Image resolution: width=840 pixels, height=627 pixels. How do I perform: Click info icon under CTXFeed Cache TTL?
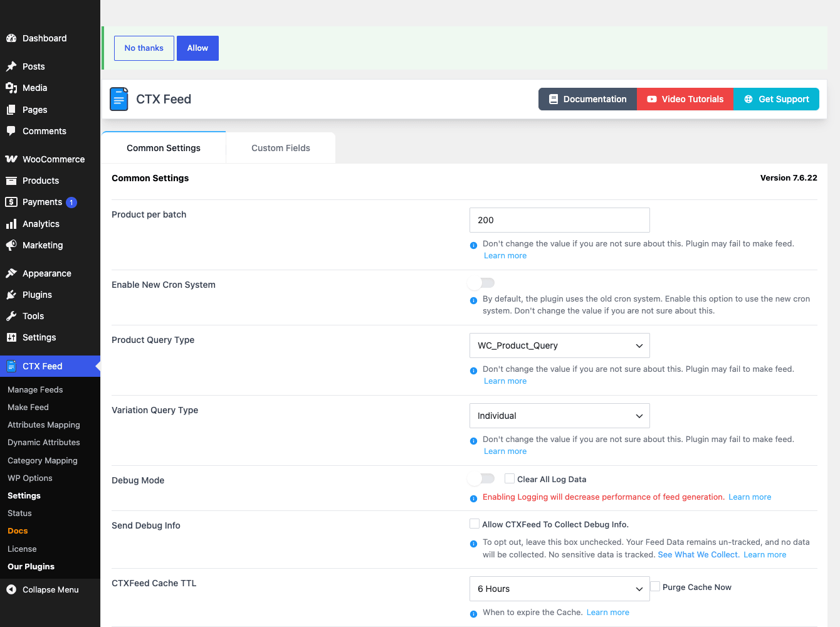(x=474, y=614)
